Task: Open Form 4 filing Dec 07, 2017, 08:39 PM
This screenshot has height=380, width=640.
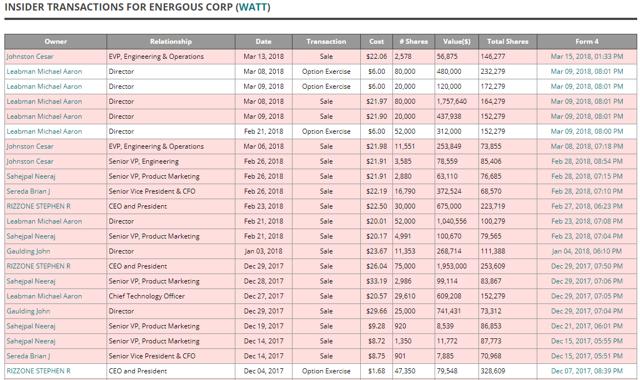Action: [x=587, y=371]
